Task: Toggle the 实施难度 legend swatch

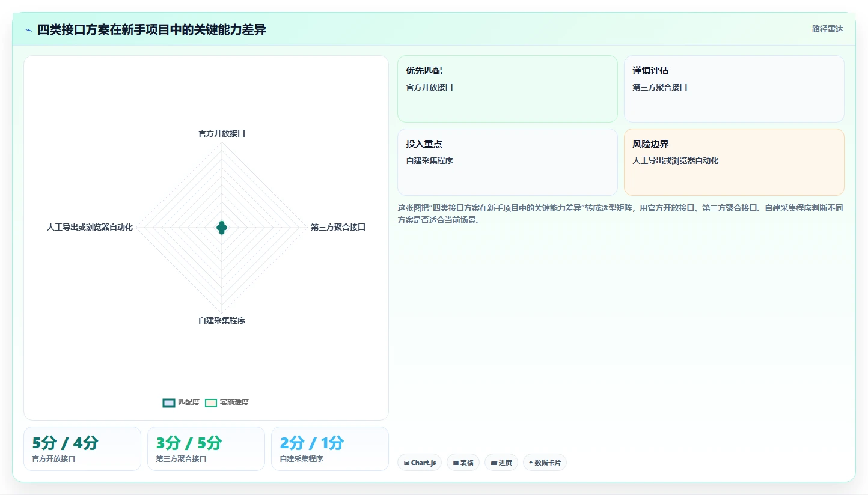Action: click(x=211, y=402)
